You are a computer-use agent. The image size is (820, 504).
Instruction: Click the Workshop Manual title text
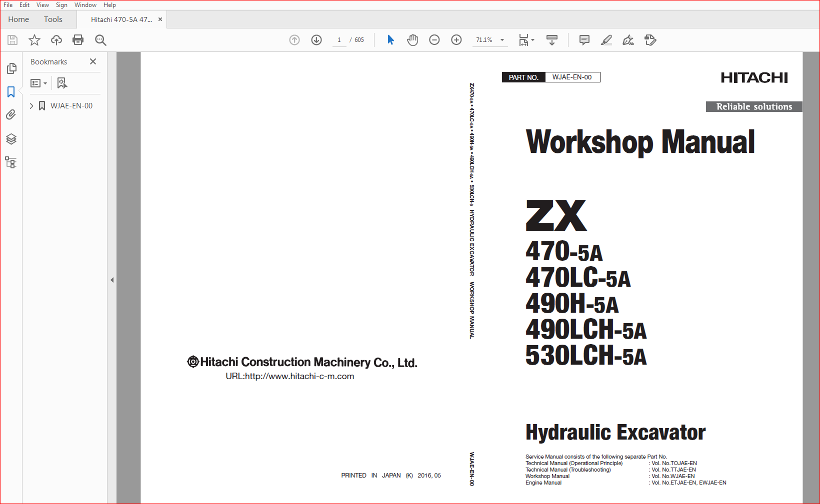(x=640, y=142)
